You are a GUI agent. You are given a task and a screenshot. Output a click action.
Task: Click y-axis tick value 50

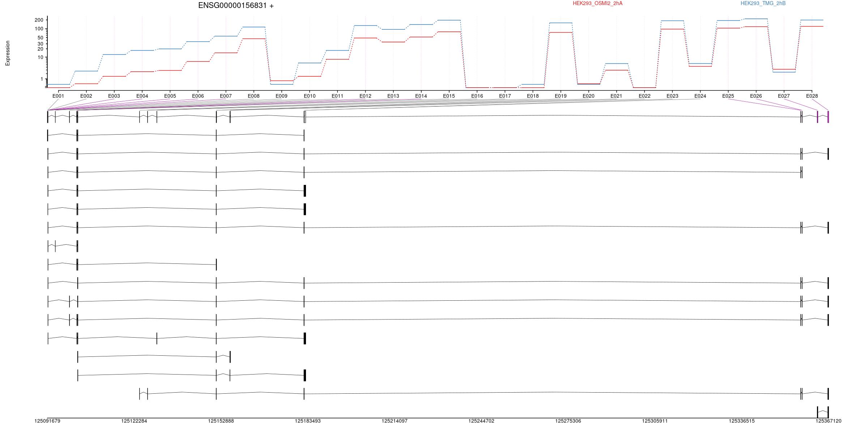coord(40,38)
